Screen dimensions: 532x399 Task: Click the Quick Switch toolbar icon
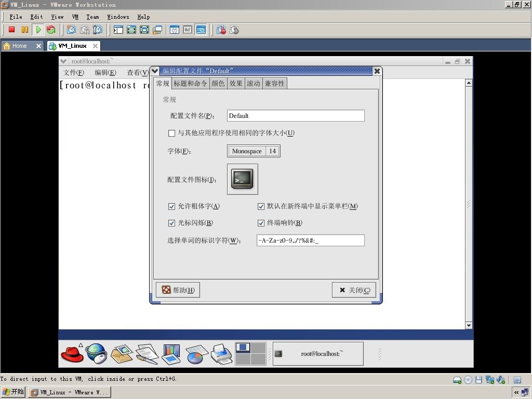[144, 30]
